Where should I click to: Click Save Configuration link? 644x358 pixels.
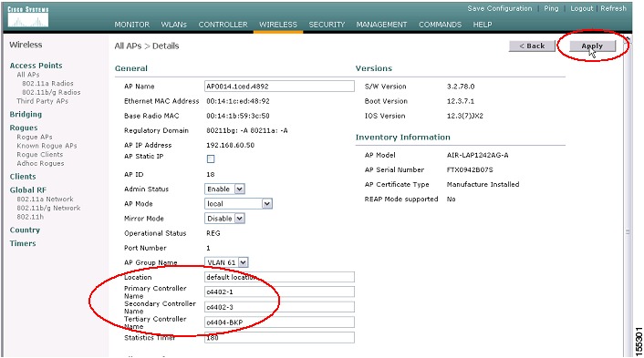pyautogui.click(x=500, y=8)
